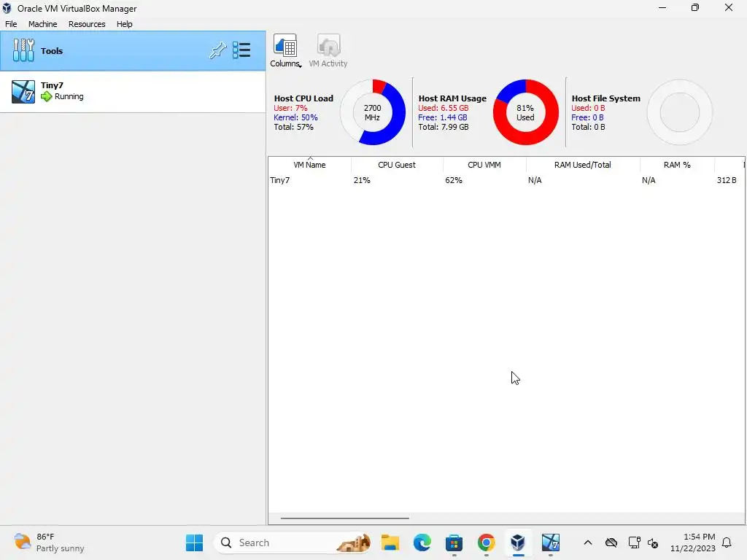Click the pin icon in the Tools row

pos(217,50)
